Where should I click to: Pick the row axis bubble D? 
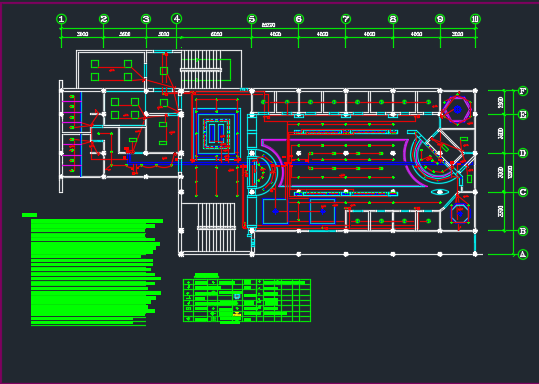tap(523, 153)
